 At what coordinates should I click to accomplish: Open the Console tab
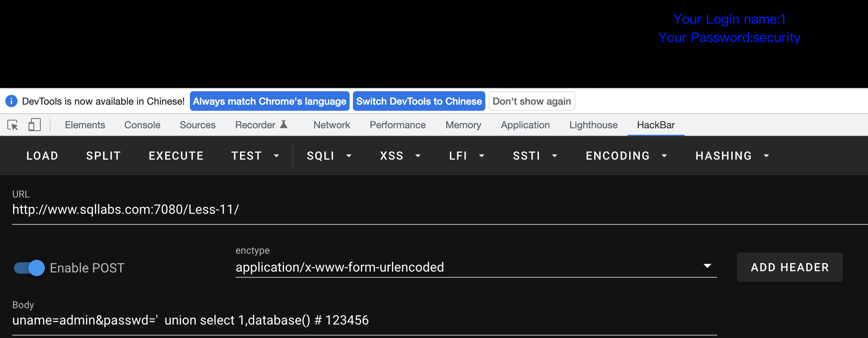click(x=142, y=125)
